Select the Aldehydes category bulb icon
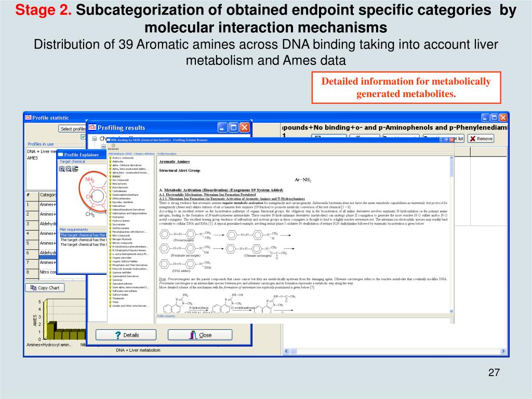532x399 pixels. coord(110,162)
